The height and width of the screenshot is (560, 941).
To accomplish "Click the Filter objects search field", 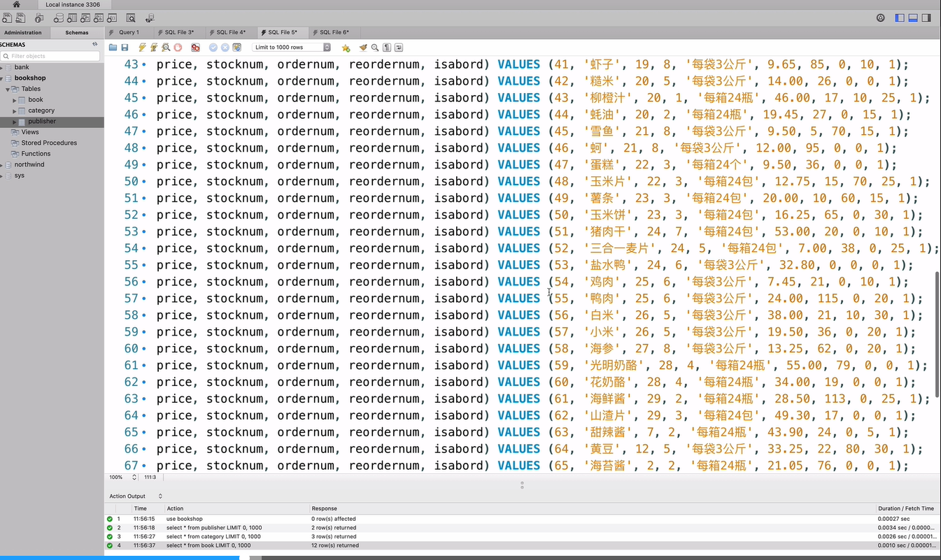I will 50,56.
